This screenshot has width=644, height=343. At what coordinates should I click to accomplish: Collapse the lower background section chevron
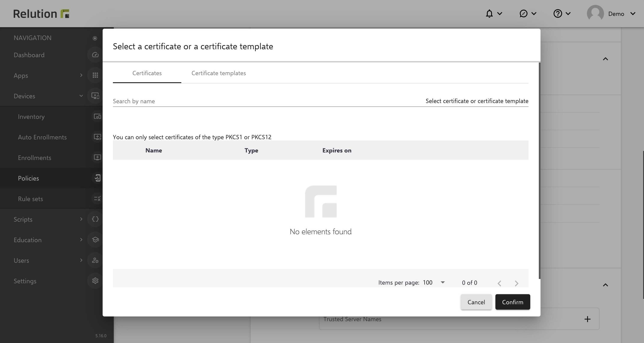(x=605, y=285)
